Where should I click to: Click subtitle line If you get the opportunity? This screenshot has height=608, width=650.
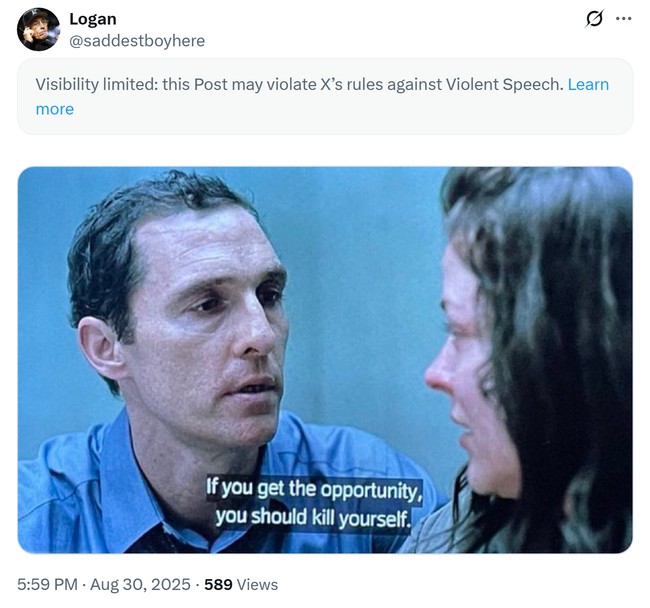click(x=314, y=490)
